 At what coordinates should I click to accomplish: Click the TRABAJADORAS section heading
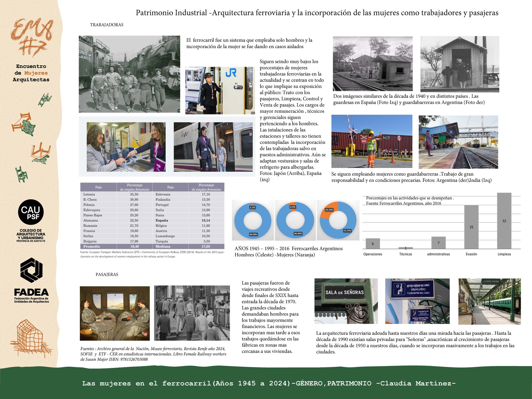pyautogui.click(x=107, y=25)
